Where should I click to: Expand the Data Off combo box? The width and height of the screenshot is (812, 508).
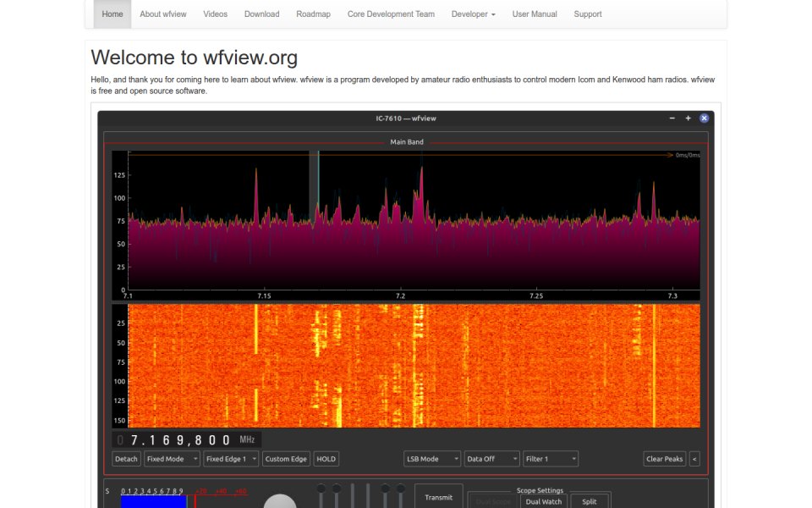[491, 459]
